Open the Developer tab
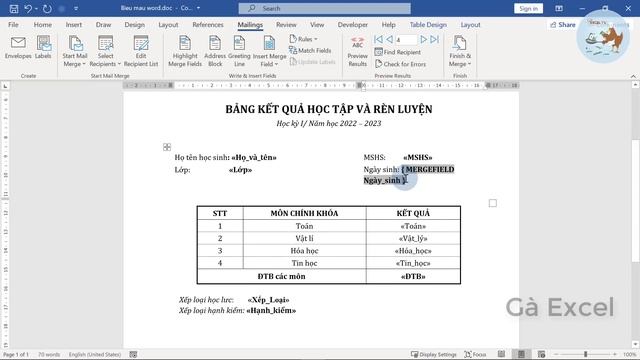Viewport: 640px width, 360px height. 353,25
